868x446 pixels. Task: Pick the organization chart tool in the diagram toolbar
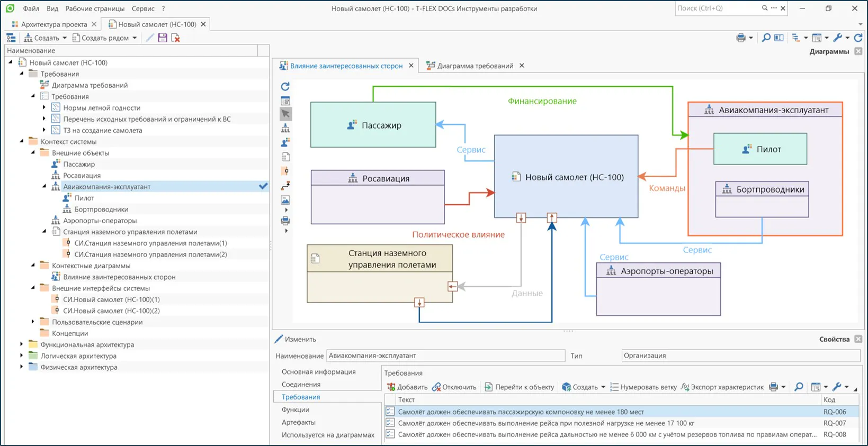(285, 128)
